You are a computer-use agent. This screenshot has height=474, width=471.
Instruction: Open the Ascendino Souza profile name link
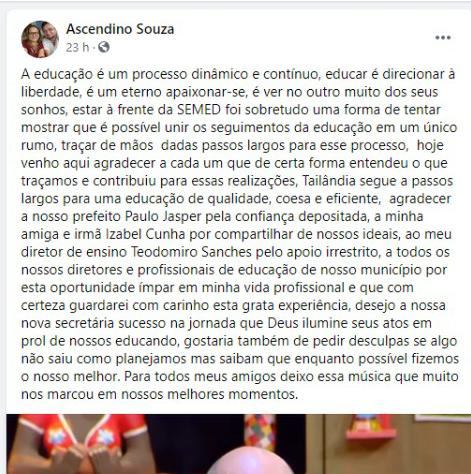click(120, 29)
